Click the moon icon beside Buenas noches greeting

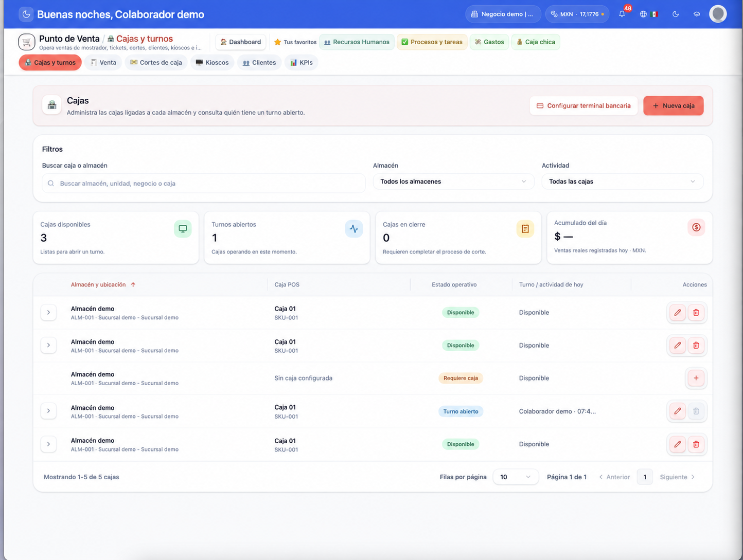pos(26,14)
